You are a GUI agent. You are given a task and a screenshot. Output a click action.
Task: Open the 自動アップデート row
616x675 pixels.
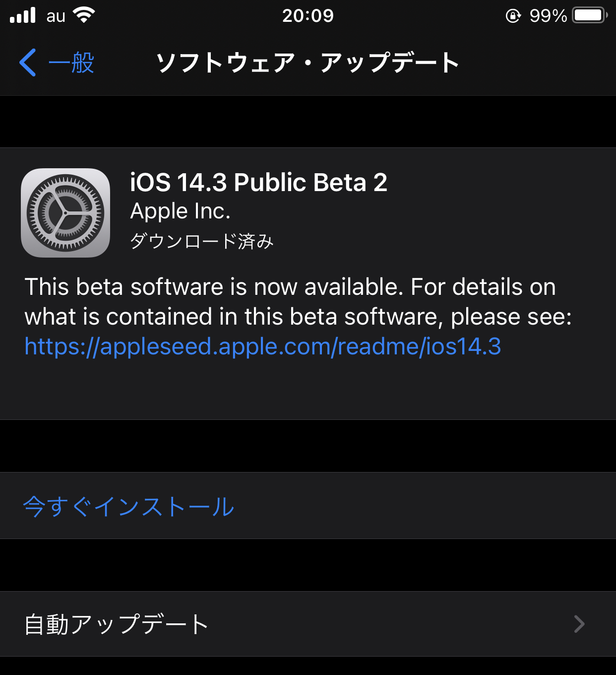308,624
